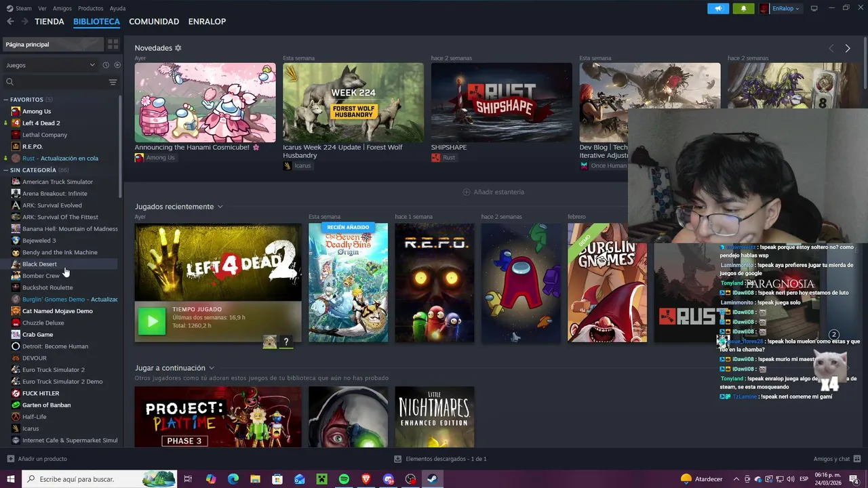This screenshot has width=868, height=488.
Task: Open SHIPSHAPE Rust news title
Action: (449, 147)
